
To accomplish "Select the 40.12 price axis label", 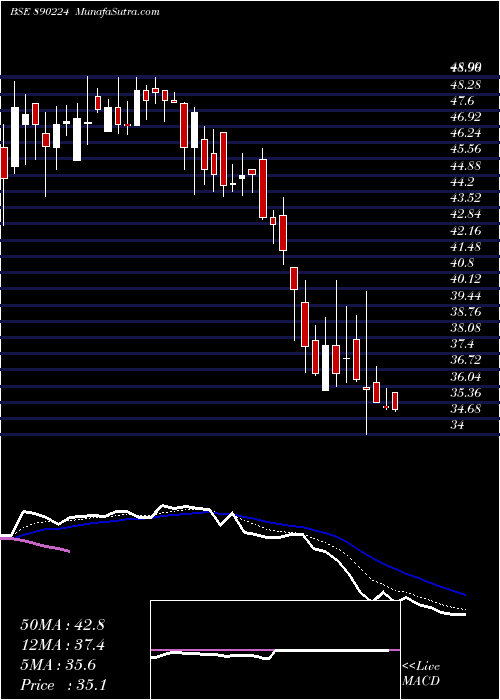I will [x=466, y=279].
